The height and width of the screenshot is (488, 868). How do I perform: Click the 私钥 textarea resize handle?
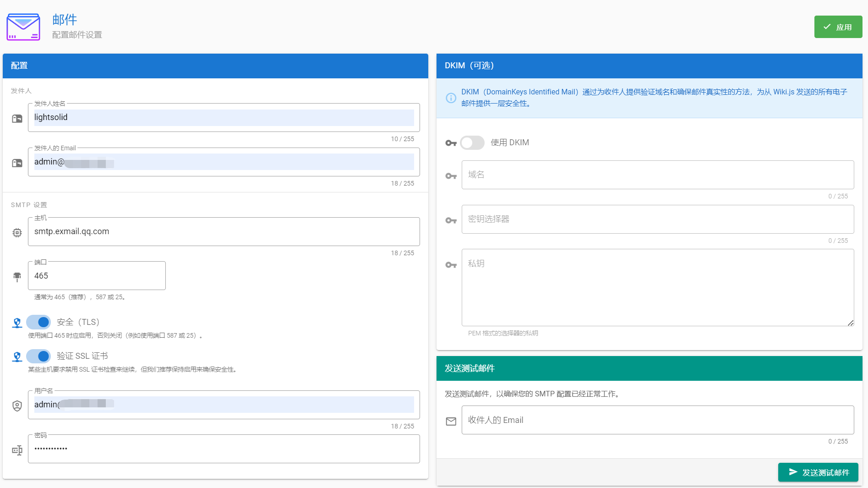tap(851, 323)
